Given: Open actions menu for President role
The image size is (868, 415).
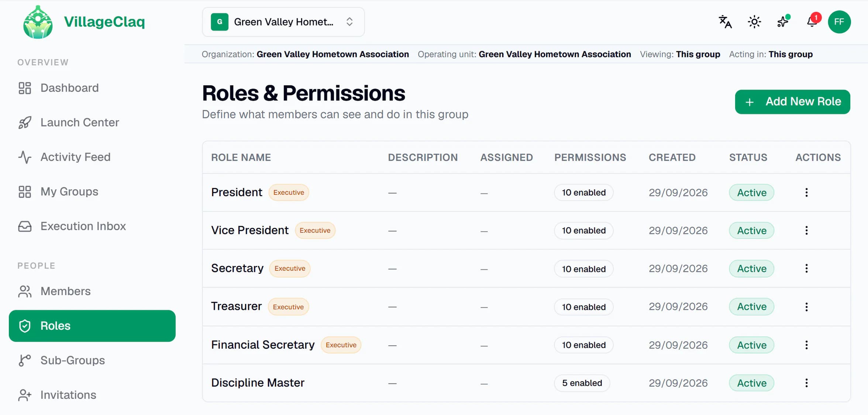Looking at the screenshot, I should tap(806, 193).
